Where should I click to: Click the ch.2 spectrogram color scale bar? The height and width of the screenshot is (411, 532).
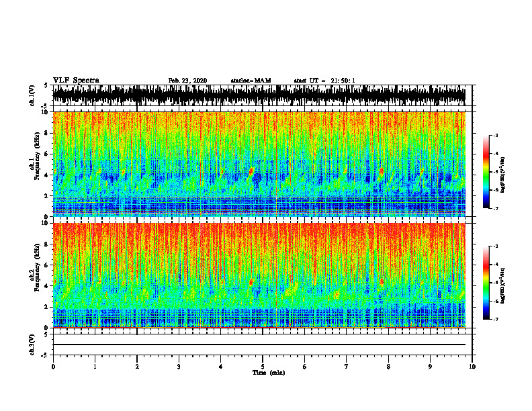[486, 283]
